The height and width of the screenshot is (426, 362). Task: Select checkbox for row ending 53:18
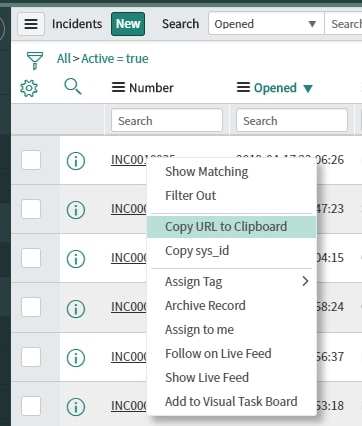[31, 406]
